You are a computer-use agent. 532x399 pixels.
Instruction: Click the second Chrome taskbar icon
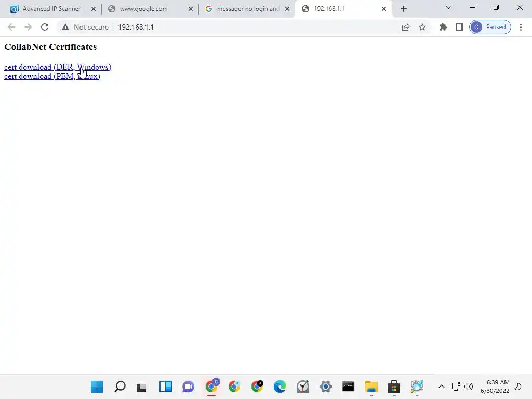pyautogui.click(x=234, y=387)
